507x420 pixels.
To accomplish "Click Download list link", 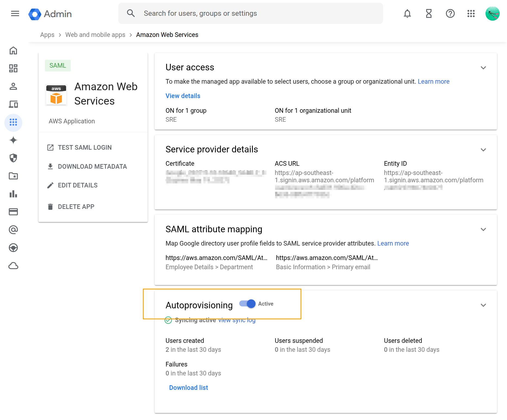I will click(188, 388).
